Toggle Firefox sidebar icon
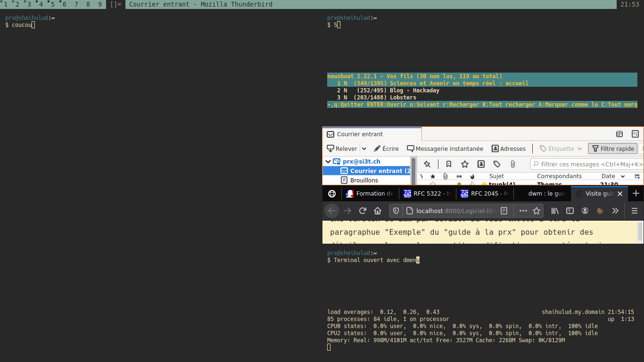Screen dimensions: 644x362 570,211
